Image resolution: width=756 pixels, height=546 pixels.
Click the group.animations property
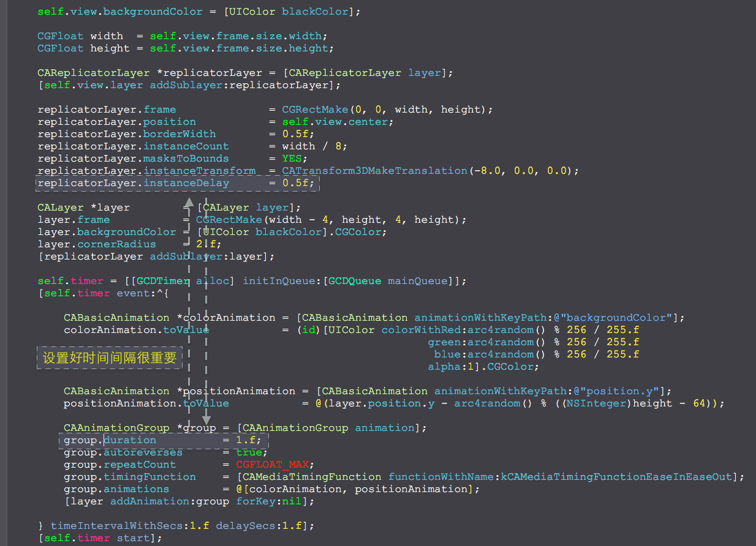(x=116, y=489)
